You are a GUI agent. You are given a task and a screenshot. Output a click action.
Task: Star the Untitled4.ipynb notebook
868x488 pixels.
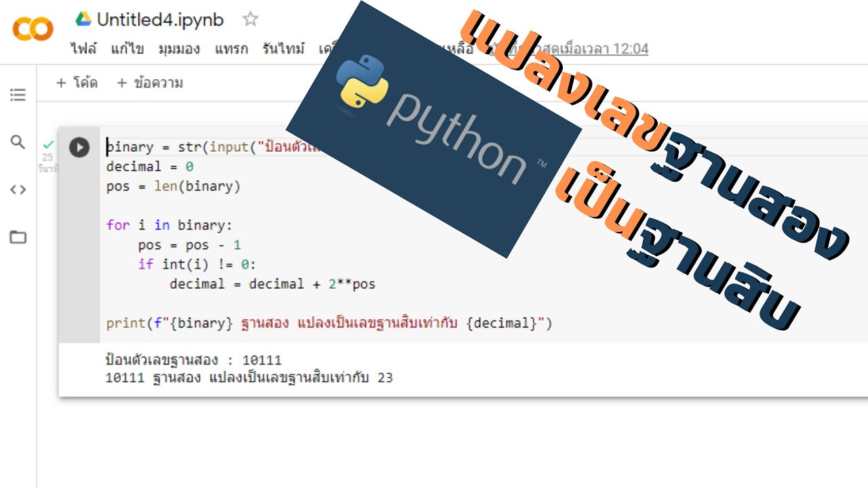[250, 19]
